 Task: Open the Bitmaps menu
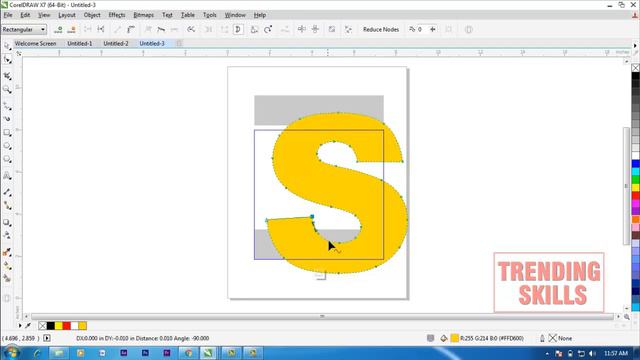pos(144,15)
